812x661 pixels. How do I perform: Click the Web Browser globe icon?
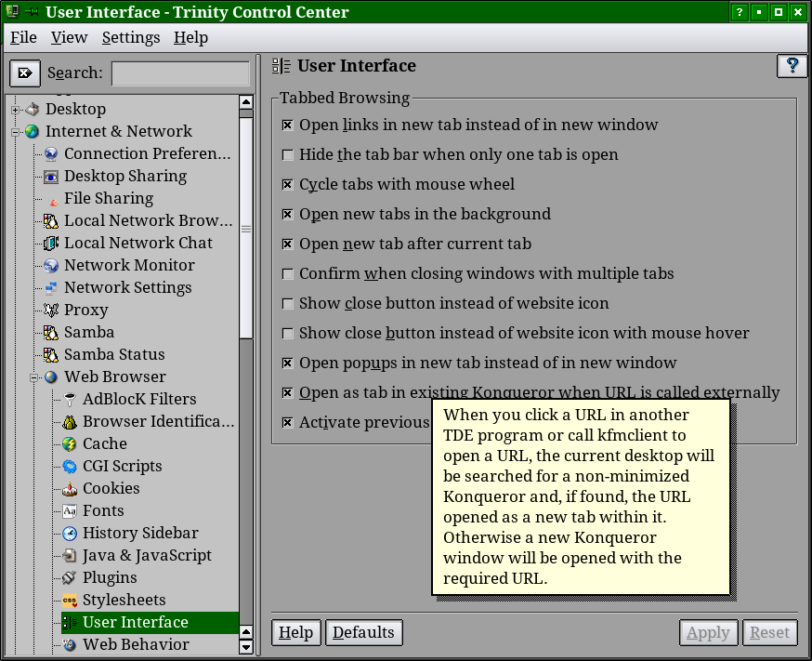(x=51, y=377)
